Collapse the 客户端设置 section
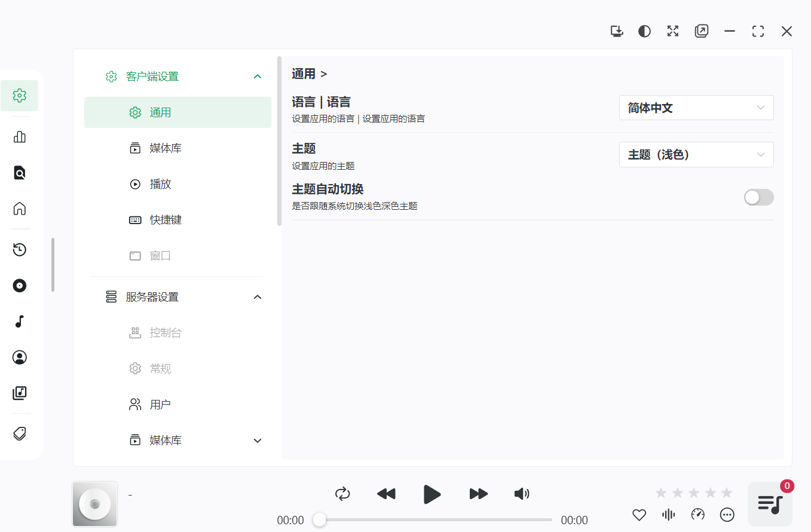Screen dimensions: 811x532 [258, 76]
